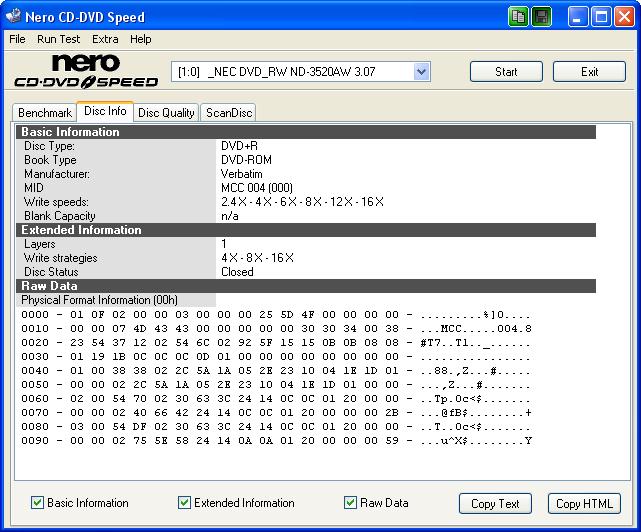Select the NEC DVD_RW ND-3520AW drive field
Viewport: 641px width, 532px height.
(x=301, y=72)
